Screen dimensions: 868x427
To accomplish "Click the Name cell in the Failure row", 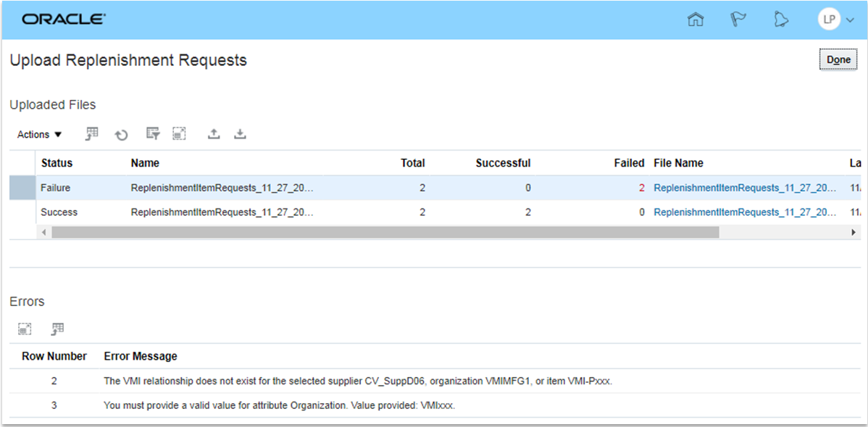I will pos(222,187).
